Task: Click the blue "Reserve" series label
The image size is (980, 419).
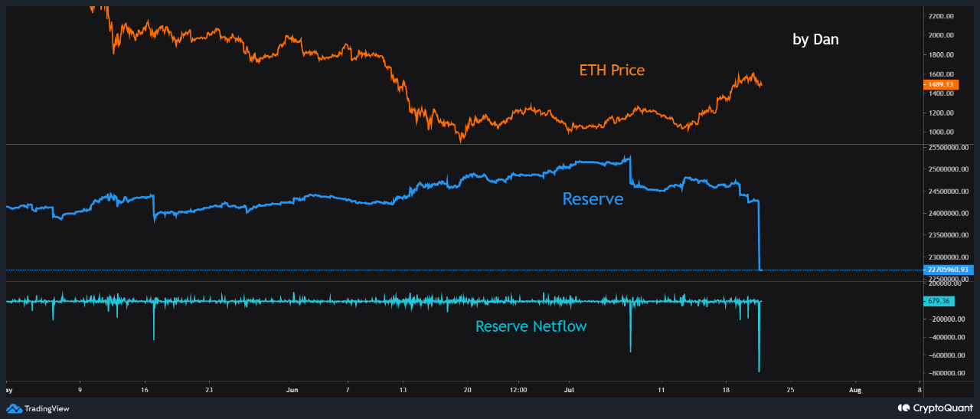Action: [593, 199]
